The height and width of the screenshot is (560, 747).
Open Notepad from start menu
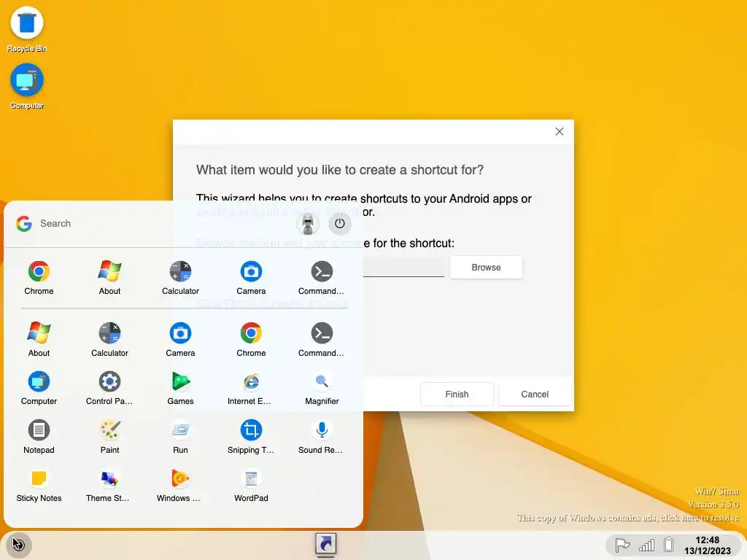click(x=39, y=437)
